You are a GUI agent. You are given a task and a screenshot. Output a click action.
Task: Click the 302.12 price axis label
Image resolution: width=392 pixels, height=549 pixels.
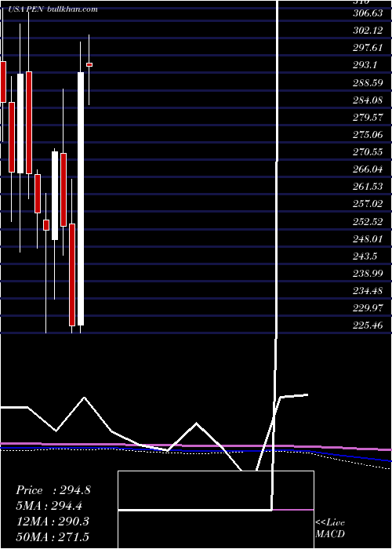point(368,31)
